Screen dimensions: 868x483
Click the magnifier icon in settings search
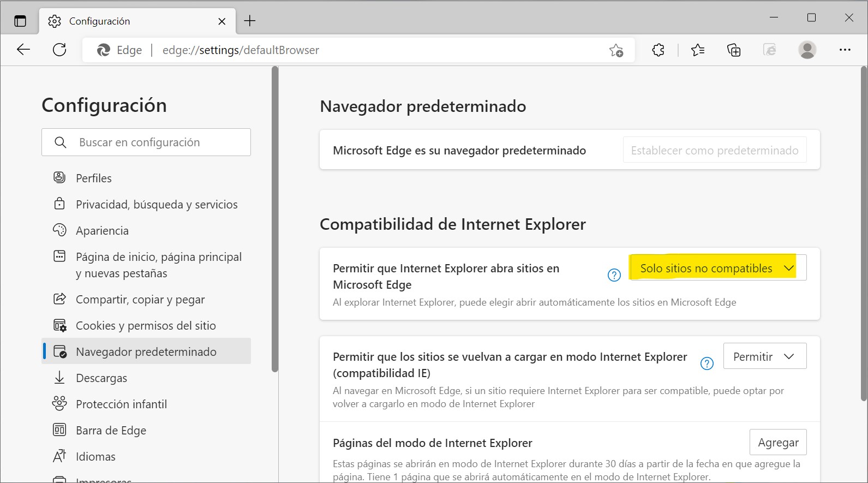tap(61, 142)
